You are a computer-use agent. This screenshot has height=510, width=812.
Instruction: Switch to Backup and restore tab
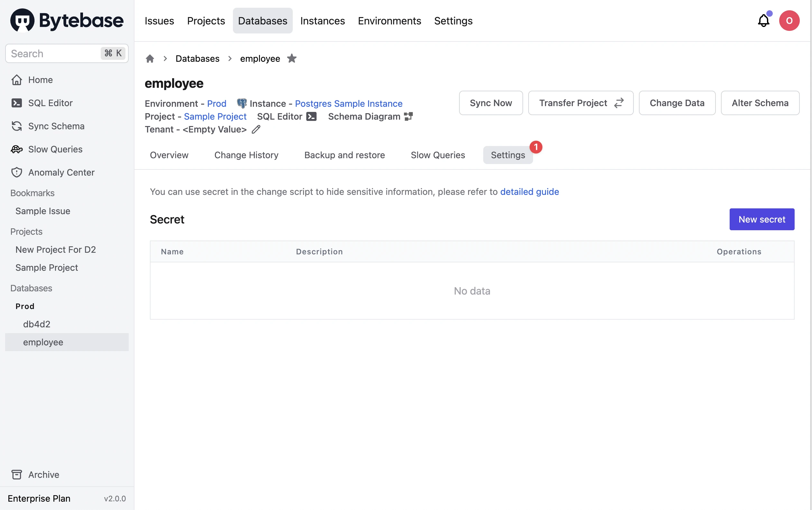pos(344,155)
